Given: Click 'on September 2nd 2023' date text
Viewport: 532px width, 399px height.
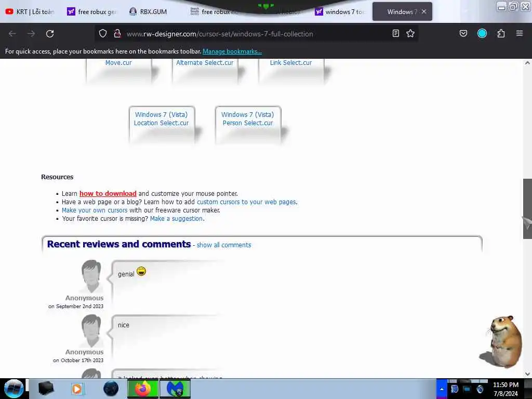Looking at the screenshot, I should 76,306.
